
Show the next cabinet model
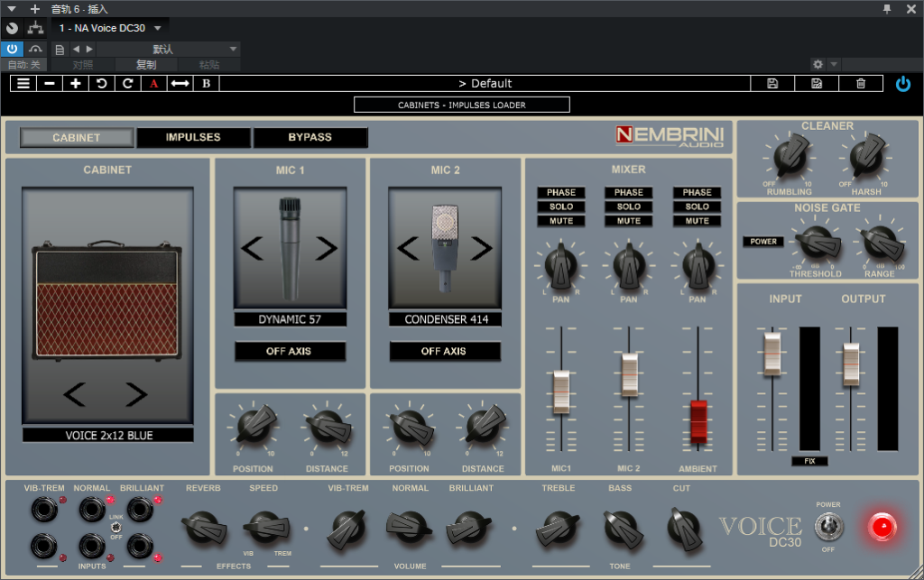[x=136, y=394]
